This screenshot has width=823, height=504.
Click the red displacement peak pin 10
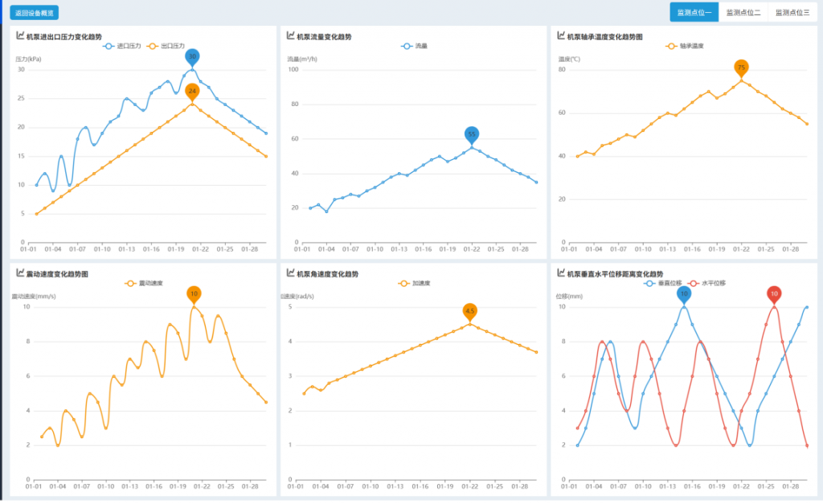(x=774, y=293)
